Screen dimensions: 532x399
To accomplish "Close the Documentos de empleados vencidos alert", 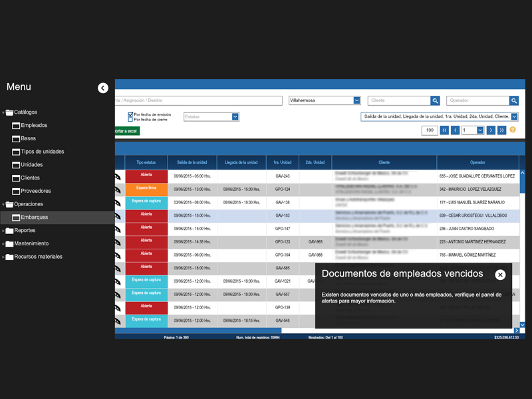I will coord(500,275).
